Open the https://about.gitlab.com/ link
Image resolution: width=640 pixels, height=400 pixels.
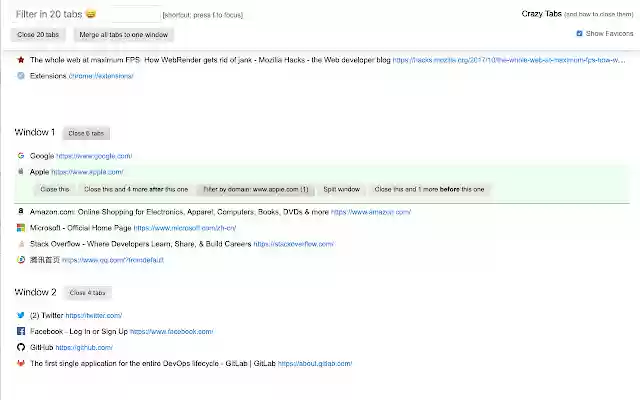click(x=315, y=363)
